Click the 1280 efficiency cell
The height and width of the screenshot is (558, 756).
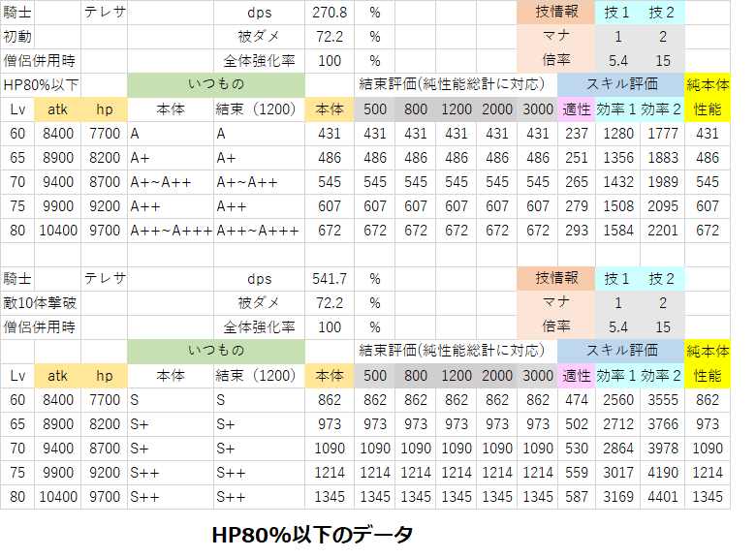pyautogui.click(x=616, y=133)
